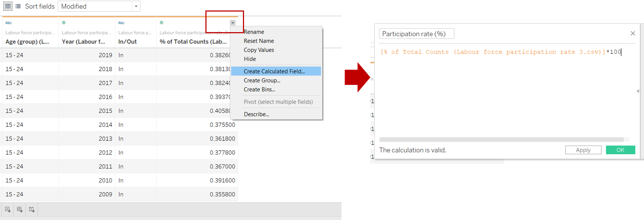644x220 pixels.
Task: Switch to data grid view
Action: click(8, 6)
